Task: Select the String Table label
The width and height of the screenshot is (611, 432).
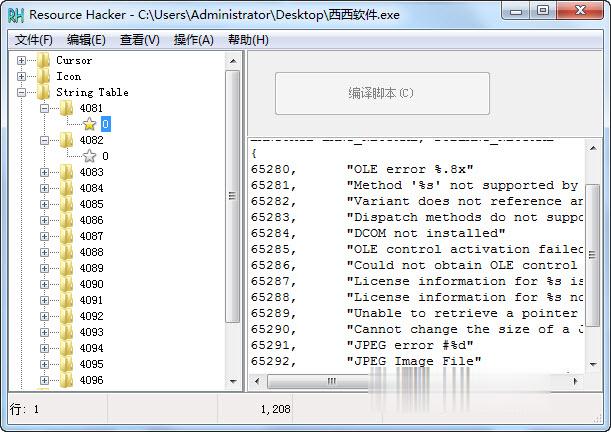Action: tap(92, 92)
